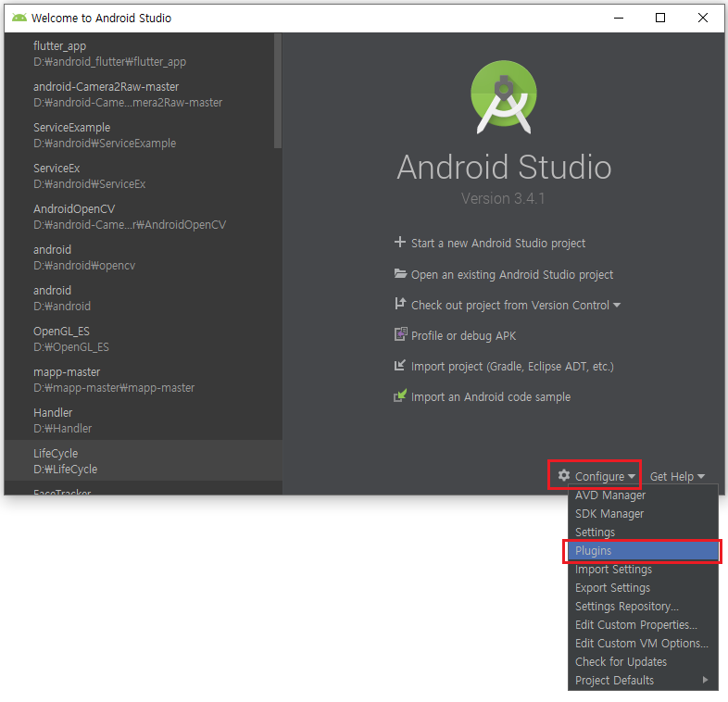This screenshot has width=728, height=702.
Task: Select Edit Custom Properties... entry
Action: (x=643, y=625)
